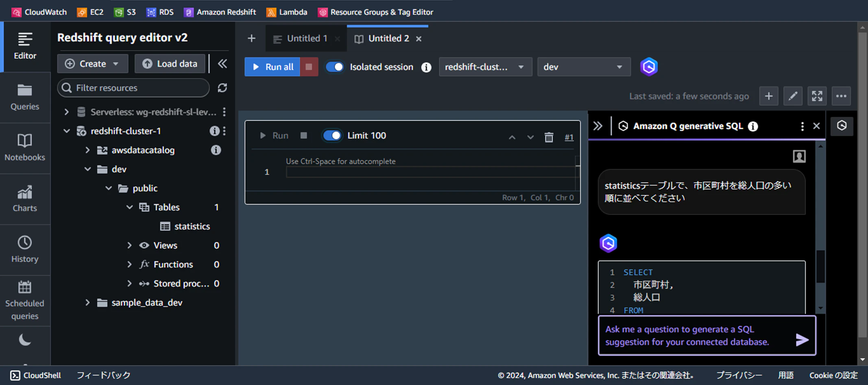Open the notebook more options menu

pyautogui.click(x=841, y=96)
